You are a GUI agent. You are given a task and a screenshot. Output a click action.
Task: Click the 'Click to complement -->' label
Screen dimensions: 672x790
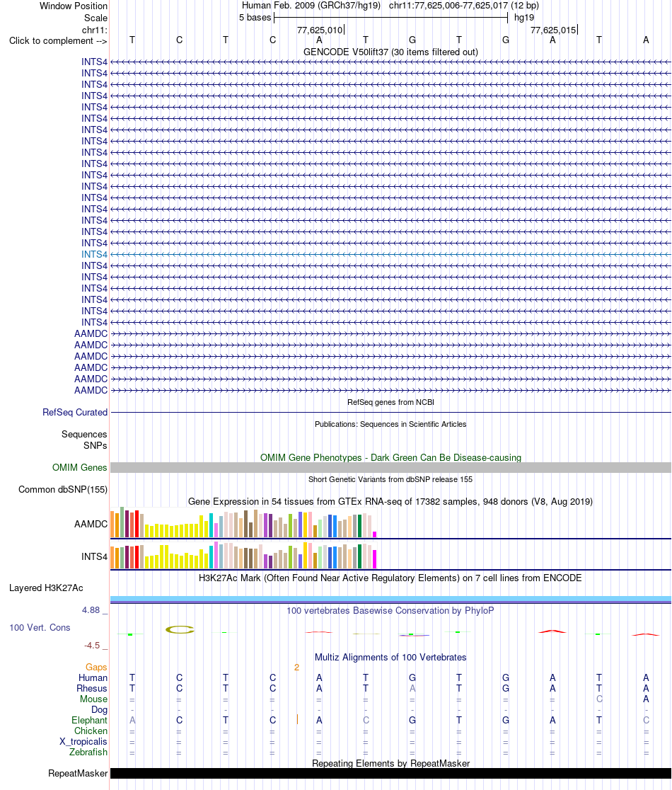(58, 41)
